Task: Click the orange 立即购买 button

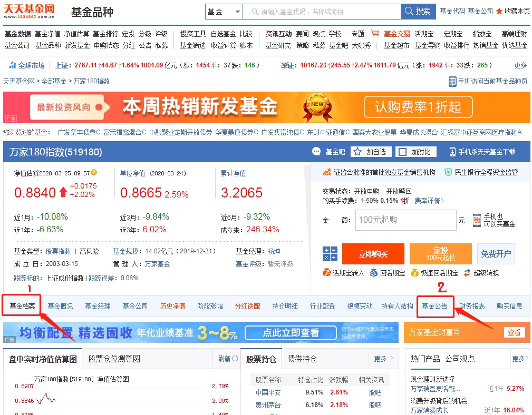Action: point(373,254)
